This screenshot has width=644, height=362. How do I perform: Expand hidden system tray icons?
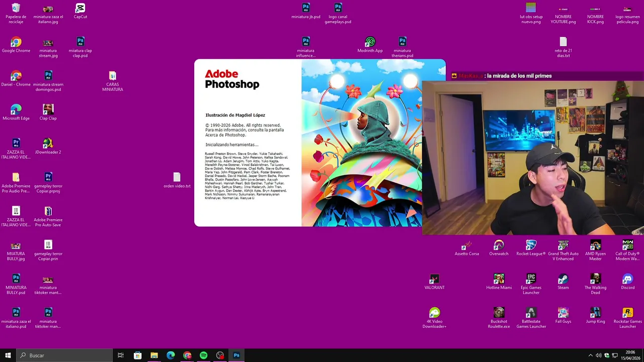coord(591,355)
